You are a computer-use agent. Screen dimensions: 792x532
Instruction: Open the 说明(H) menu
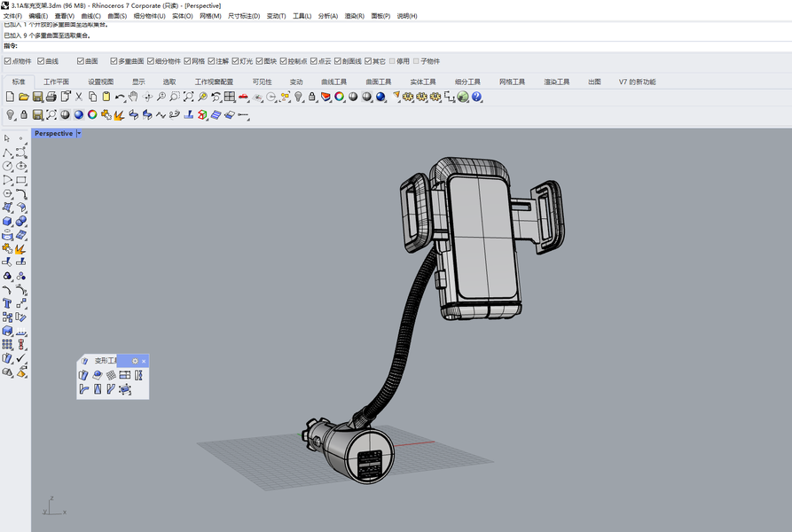point(407,16)
